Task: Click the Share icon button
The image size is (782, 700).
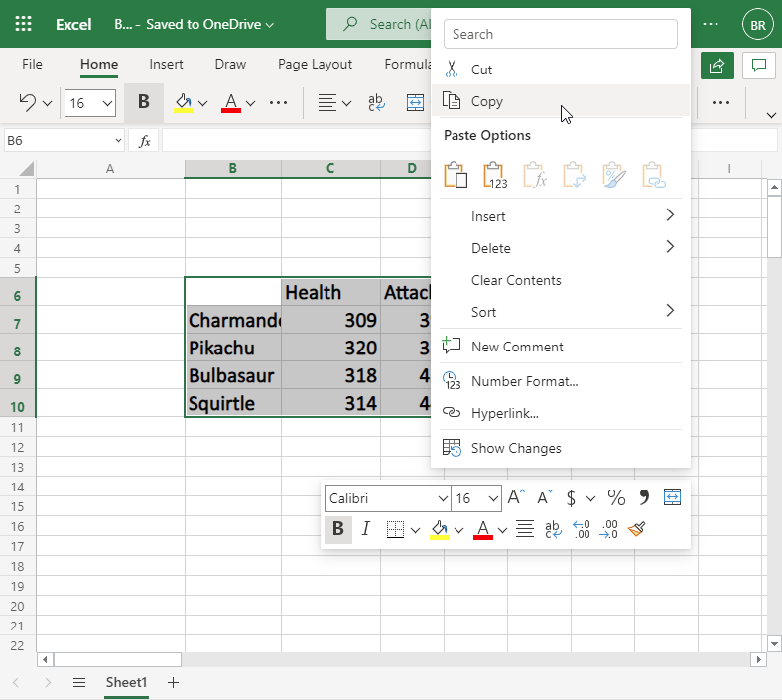Action: click(716, 65)
